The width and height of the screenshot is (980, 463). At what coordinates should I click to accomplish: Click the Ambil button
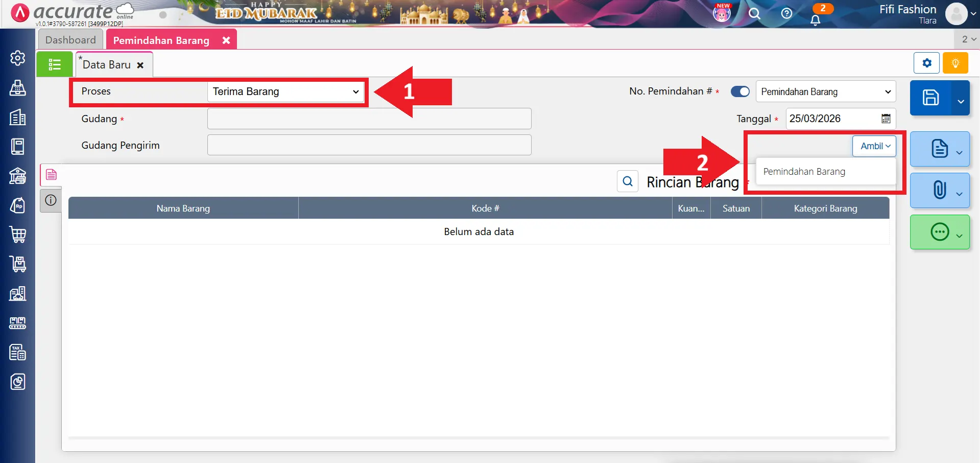[874, 146]
